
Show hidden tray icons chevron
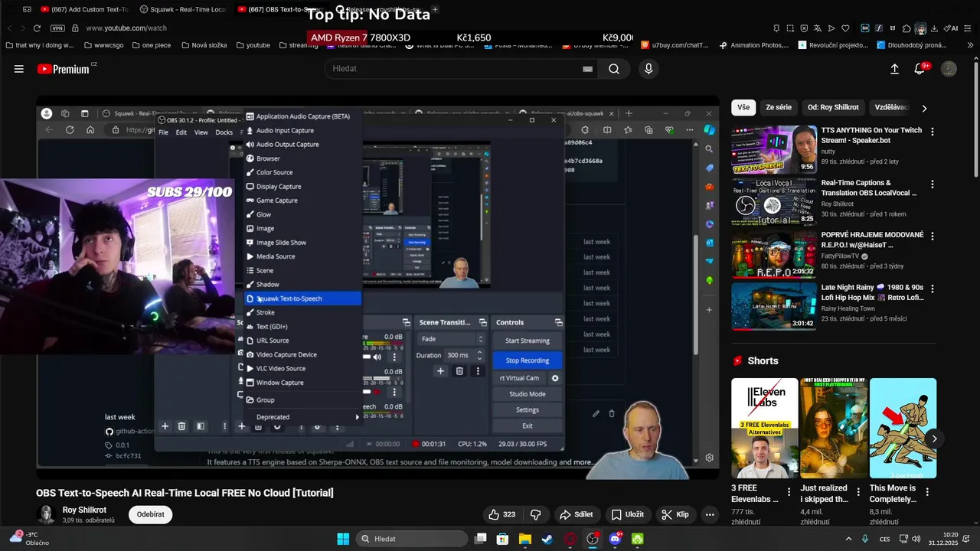[x=848, y=539]
